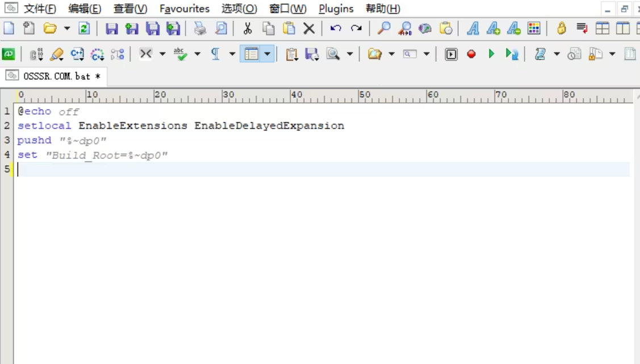Cut the selection with scissors icon
This screenshot has width=640, height=364.
click(x=248, y=28)
